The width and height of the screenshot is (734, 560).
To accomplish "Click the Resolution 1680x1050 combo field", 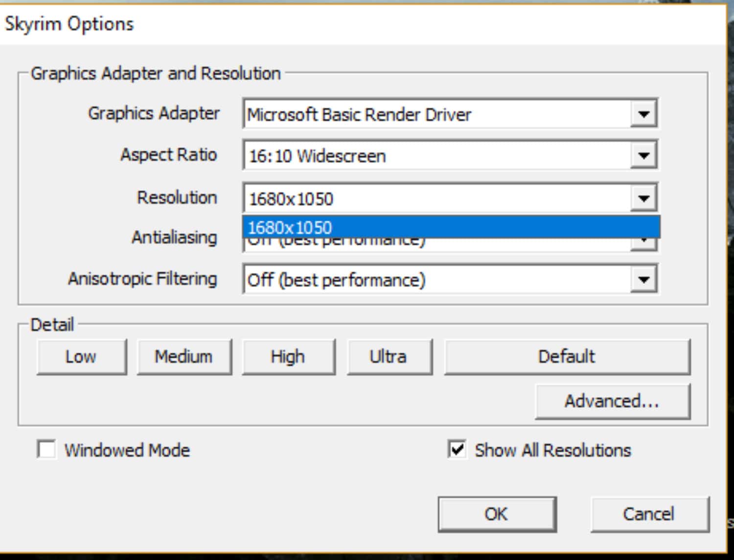I will (450, 198).
